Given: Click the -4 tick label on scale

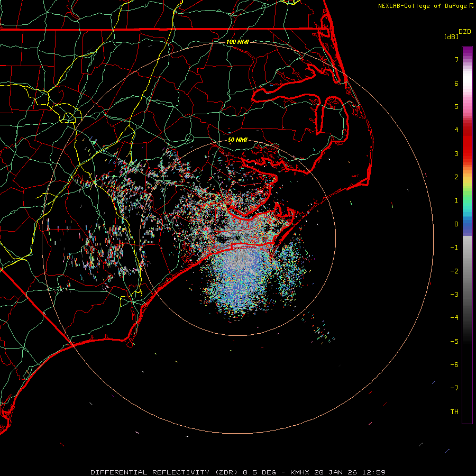Looking at the screenshot, I should pos(454,318).
